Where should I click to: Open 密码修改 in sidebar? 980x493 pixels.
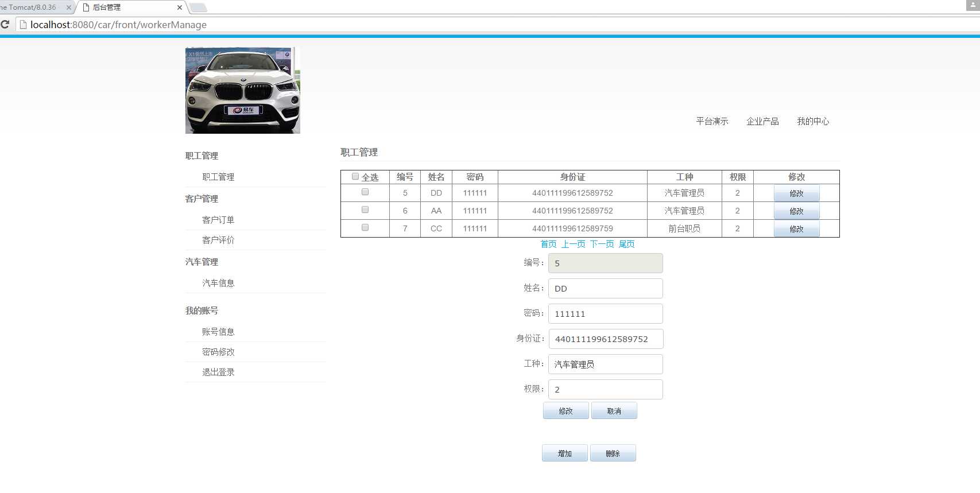(218, 352)
